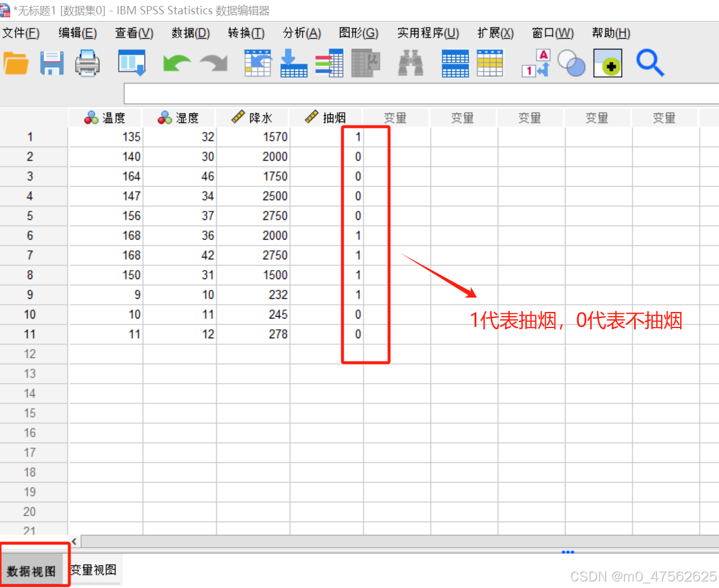Open the 转换(T) menu
The width and height of the screenshot is (719, 588).
click(246, 33)
